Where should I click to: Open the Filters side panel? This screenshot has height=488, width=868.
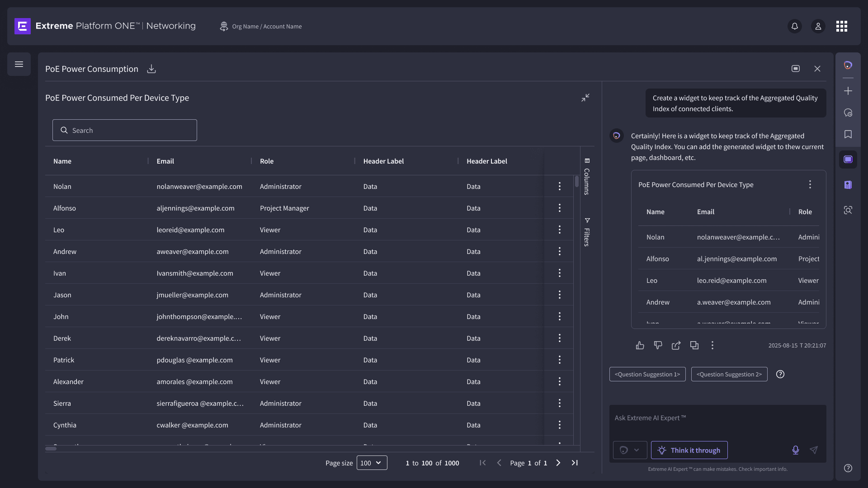pyautogui.click(x=587, y=232)
